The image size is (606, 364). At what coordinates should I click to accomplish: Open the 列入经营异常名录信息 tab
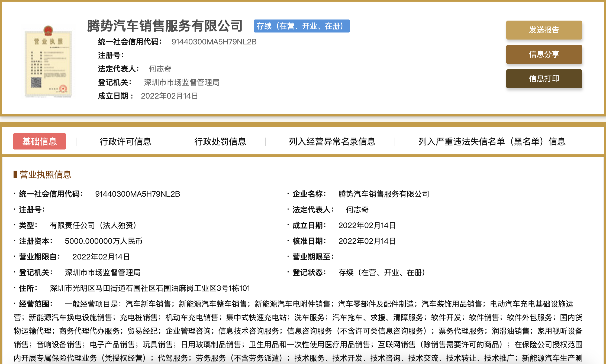pyautogui.click(x=332, y=141)
